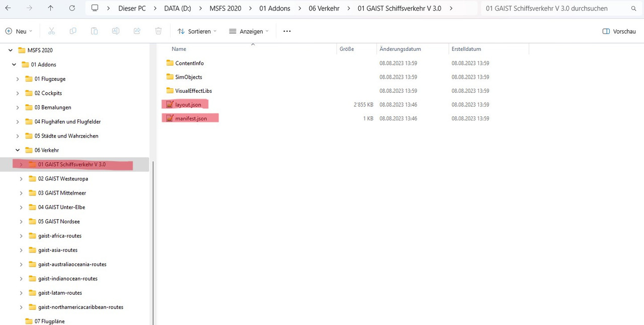Click the Rename icon in toolbar

(x=116, y=31)
